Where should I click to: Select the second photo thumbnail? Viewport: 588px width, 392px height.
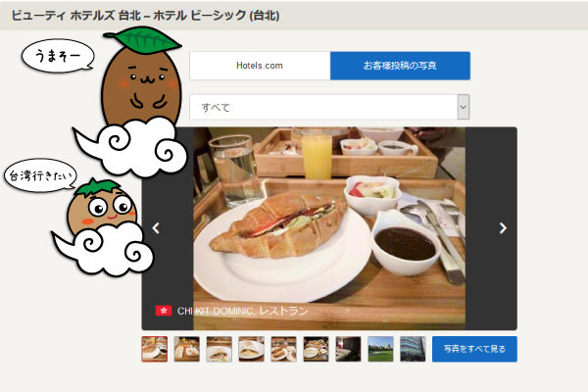[186, 349]
